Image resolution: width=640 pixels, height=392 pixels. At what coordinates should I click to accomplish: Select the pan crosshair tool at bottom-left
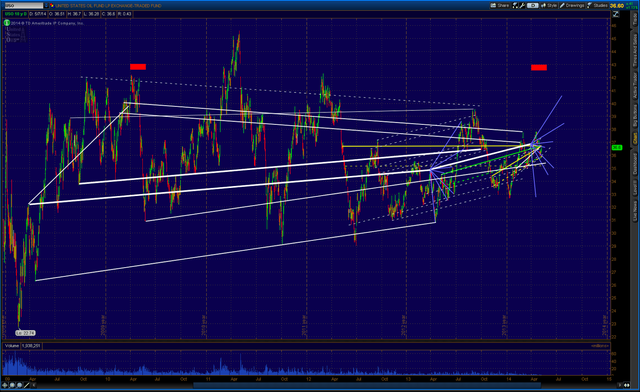pos(5,385)
